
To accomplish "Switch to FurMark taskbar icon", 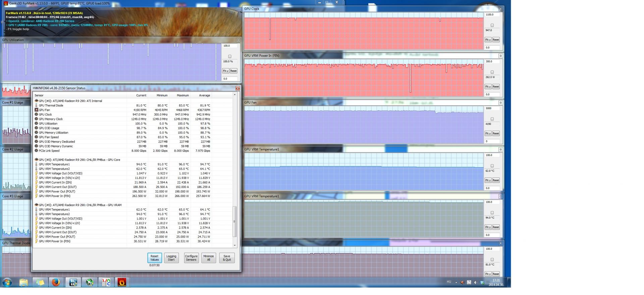I will point(122,283).
